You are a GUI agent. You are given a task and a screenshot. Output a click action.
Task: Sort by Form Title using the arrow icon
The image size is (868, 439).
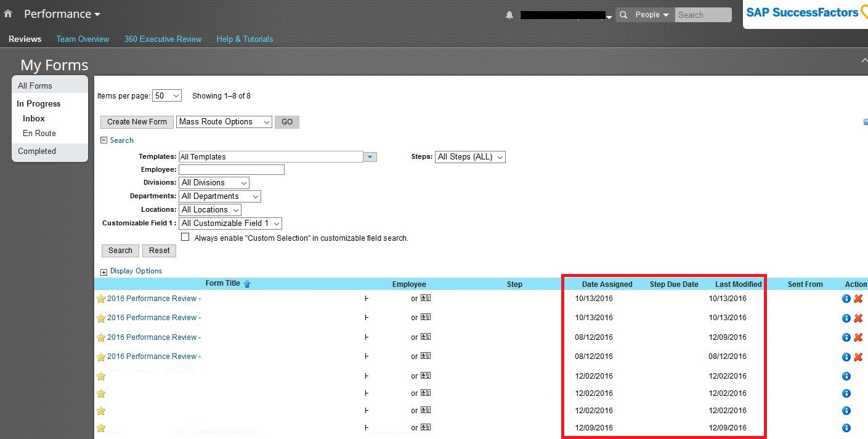pos(247,284)
